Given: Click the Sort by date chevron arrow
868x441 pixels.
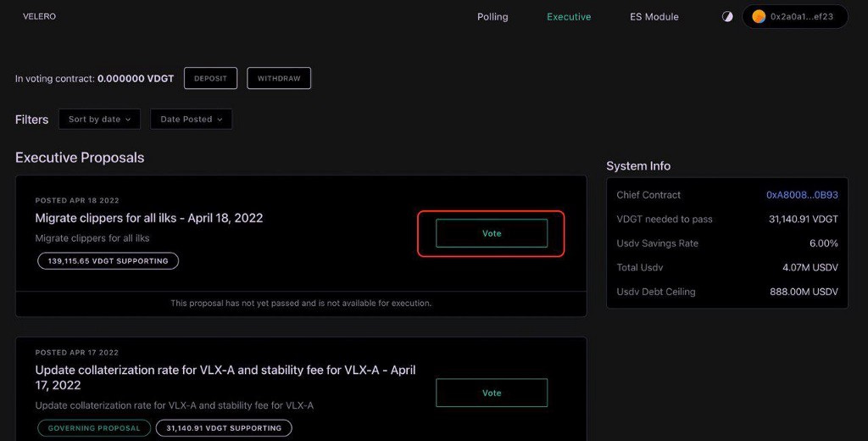Looking at the screenshot, I should (128, 120).
